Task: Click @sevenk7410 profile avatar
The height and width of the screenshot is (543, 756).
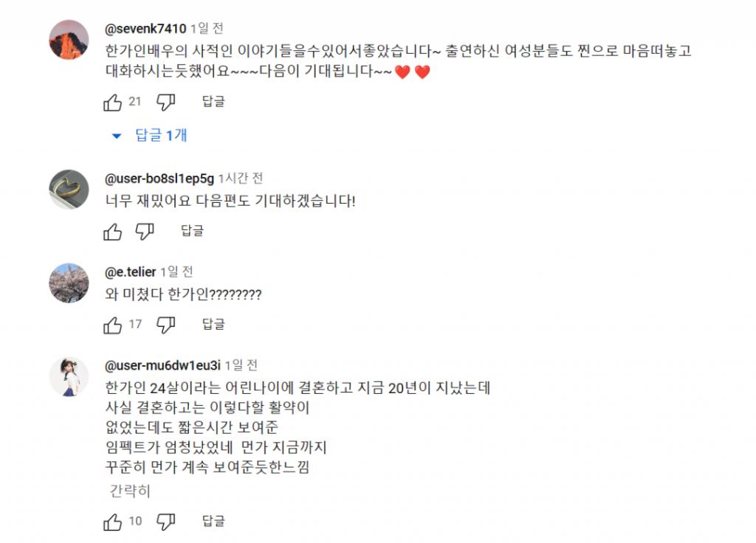Action: 69,40
